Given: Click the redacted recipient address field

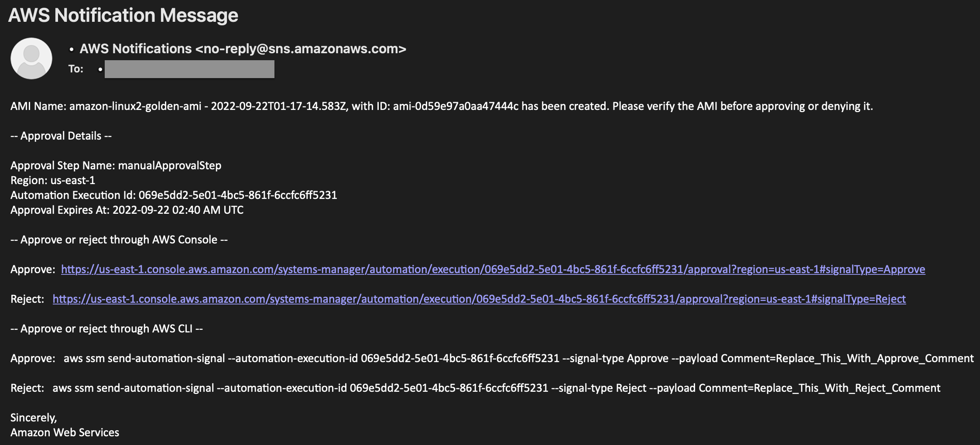Looking at the screenshot, I should click(189, 69).
